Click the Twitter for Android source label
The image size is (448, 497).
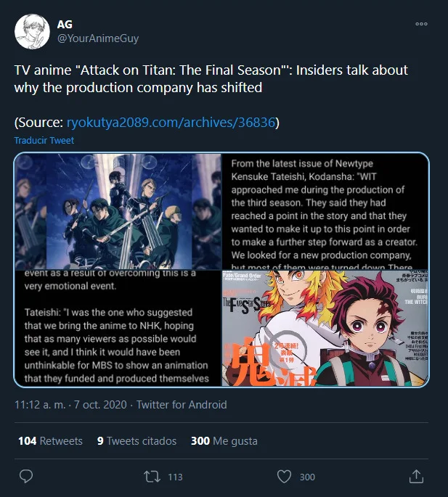tap(182, 405)
